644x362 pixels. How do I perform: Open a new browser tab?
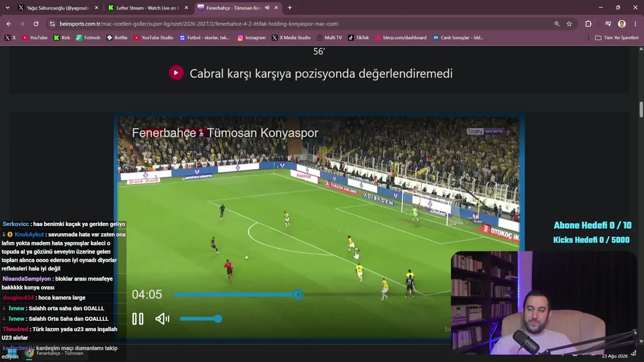tap(289, 8)
